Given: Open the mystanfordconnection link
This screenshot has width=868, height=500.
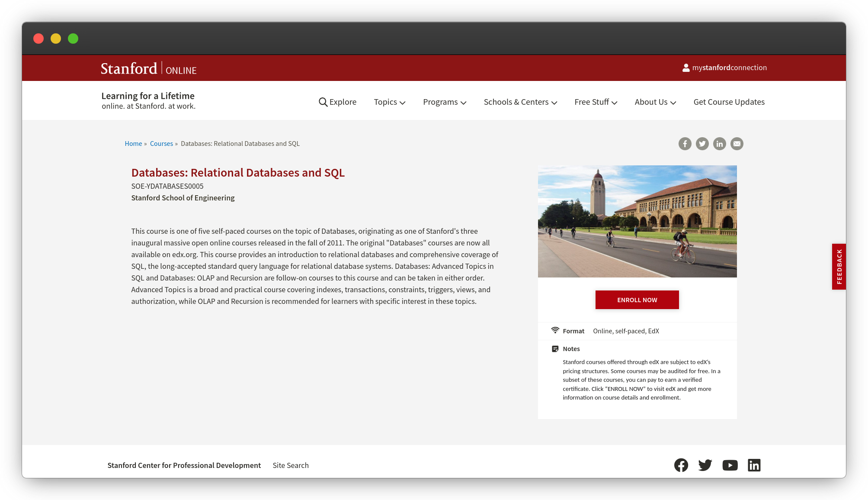Looking at the screenshot, I should 725,68.
